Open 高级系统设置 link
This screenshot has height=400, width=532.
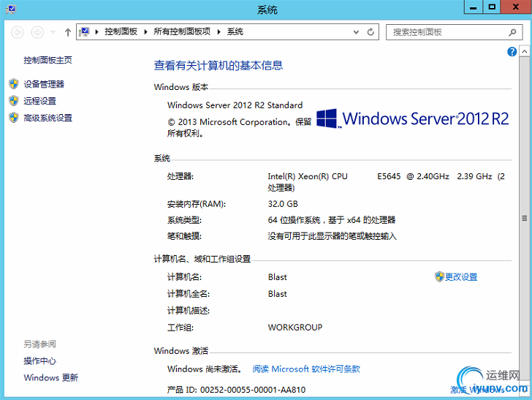47,118
